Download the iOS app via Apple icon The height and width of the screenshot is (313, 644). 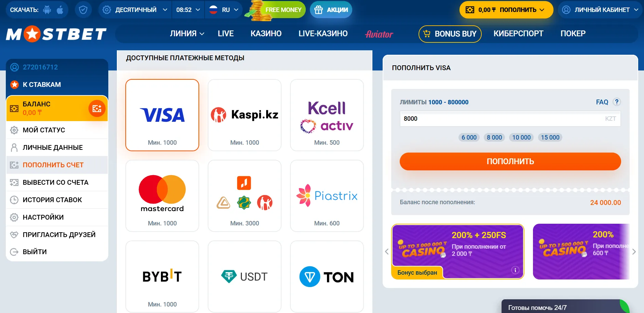[x=60, y=10]
